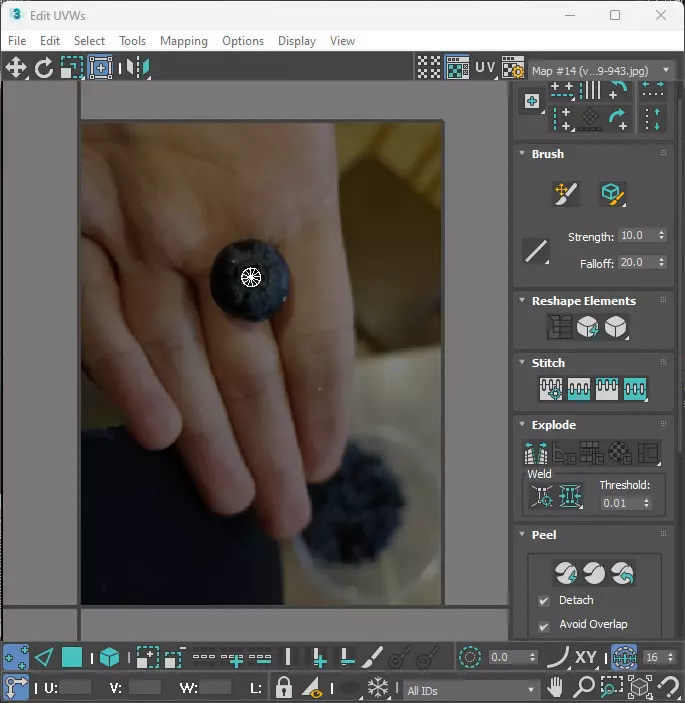
Task: Click Stitch to Source icon
Action: coord(607,389)
